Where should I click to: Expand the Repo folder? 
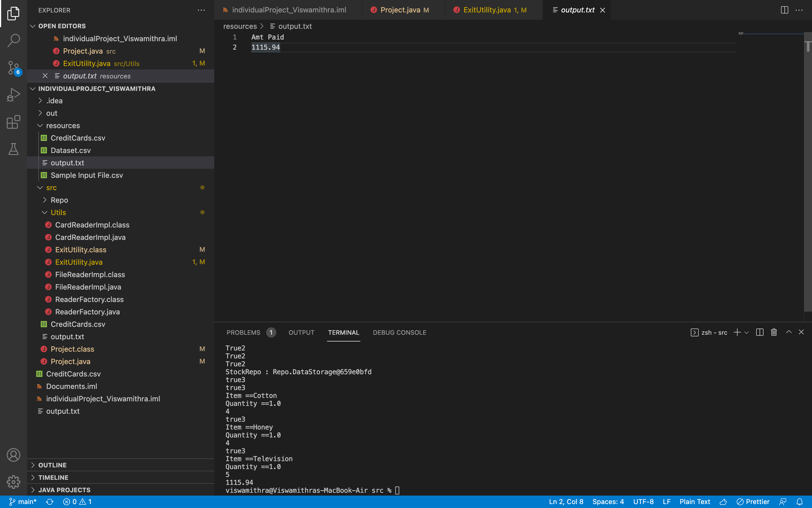tap(45, 200)
